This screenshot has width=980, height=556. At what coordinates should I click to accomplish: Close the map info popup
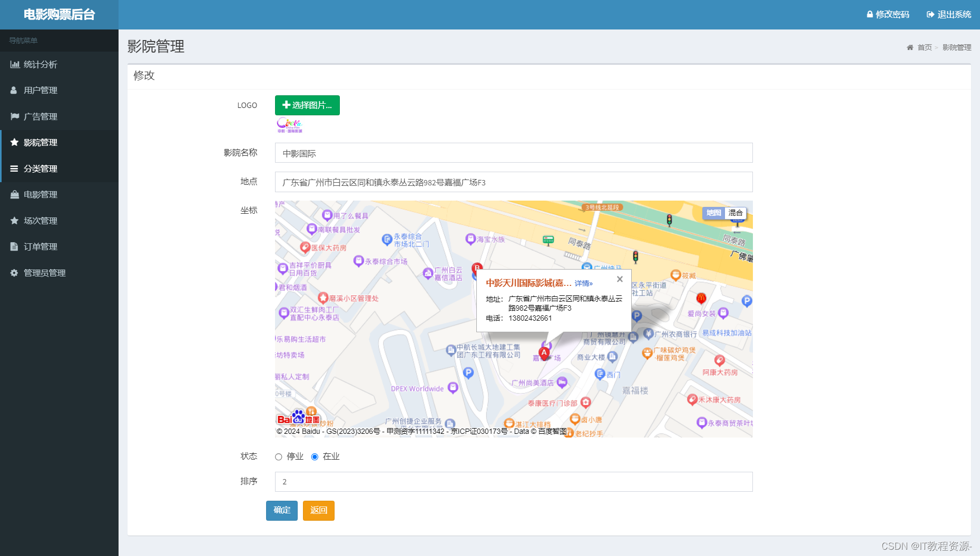click(620, 279)
